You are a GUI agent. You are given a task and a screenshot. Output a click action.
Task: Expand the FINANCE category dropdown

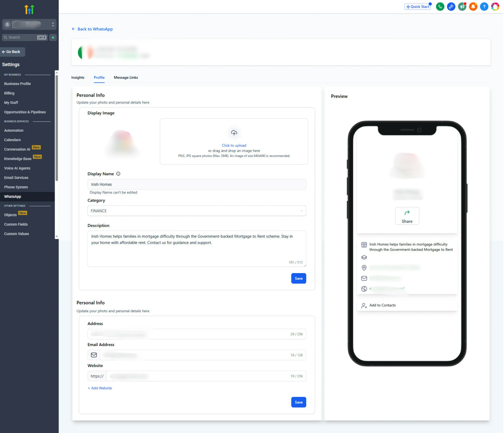[x=196, y=211]
